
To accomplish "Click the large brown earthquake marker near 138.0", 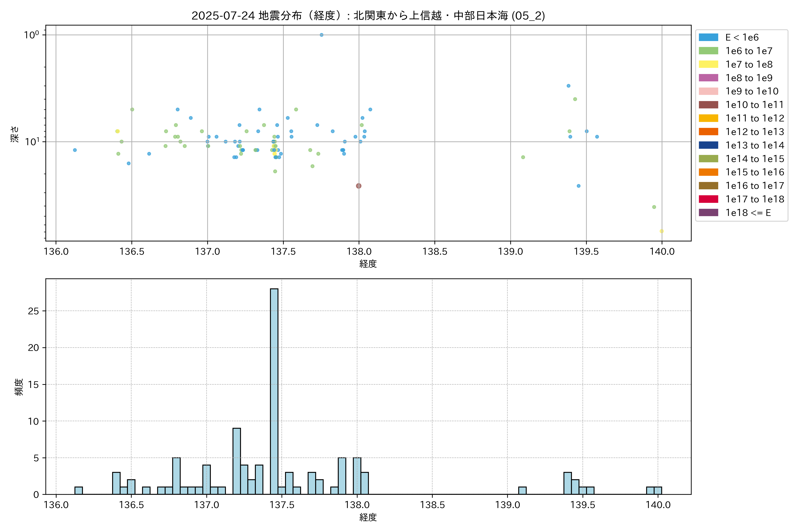I will tap(359, 186).
